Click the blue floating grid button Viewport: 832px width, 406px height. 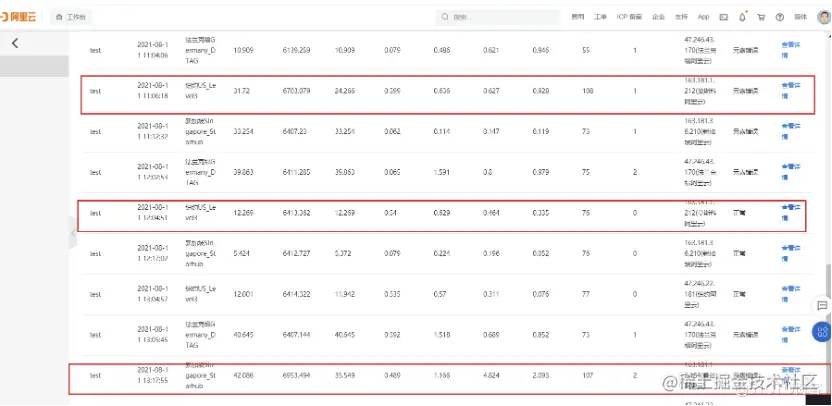click(822, 332)
